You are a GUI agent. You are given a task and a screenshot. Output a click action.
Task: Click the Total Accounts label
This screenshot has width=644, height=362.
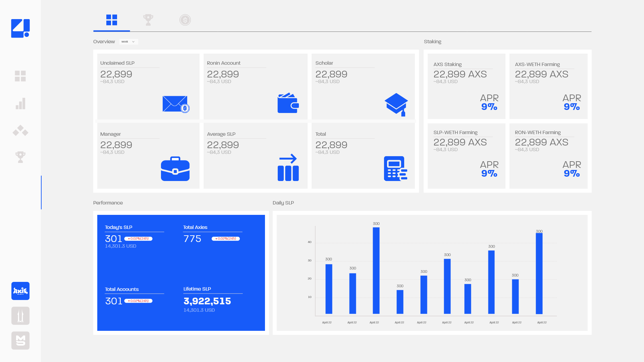tap(121, 289)
